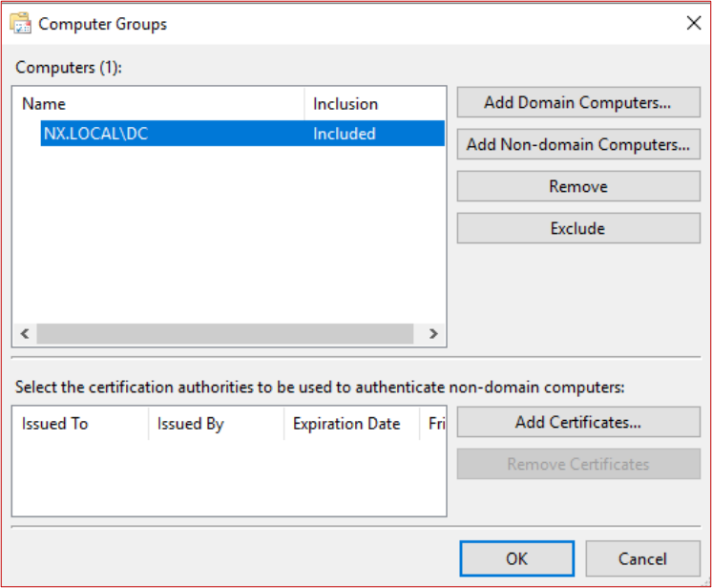Click Add Domain Computers button

point(578,103)
